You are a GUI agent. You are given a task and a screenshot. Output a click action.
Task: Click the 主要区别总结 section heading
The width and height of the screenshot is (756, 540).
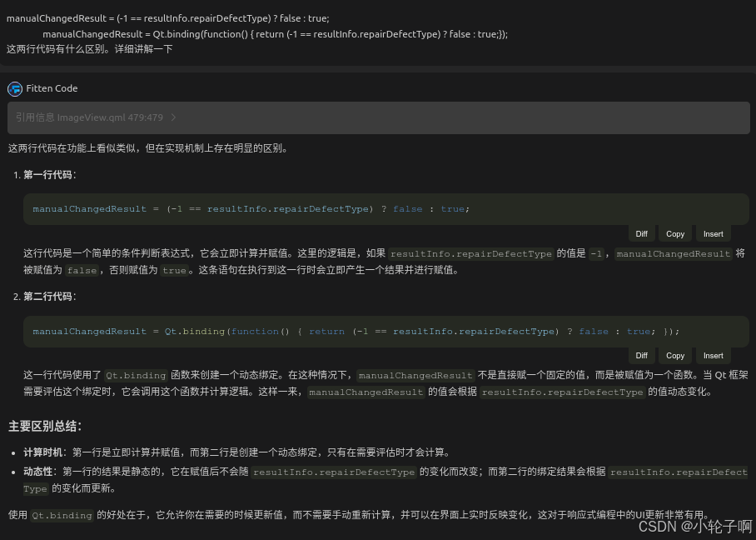pos(45,426)
